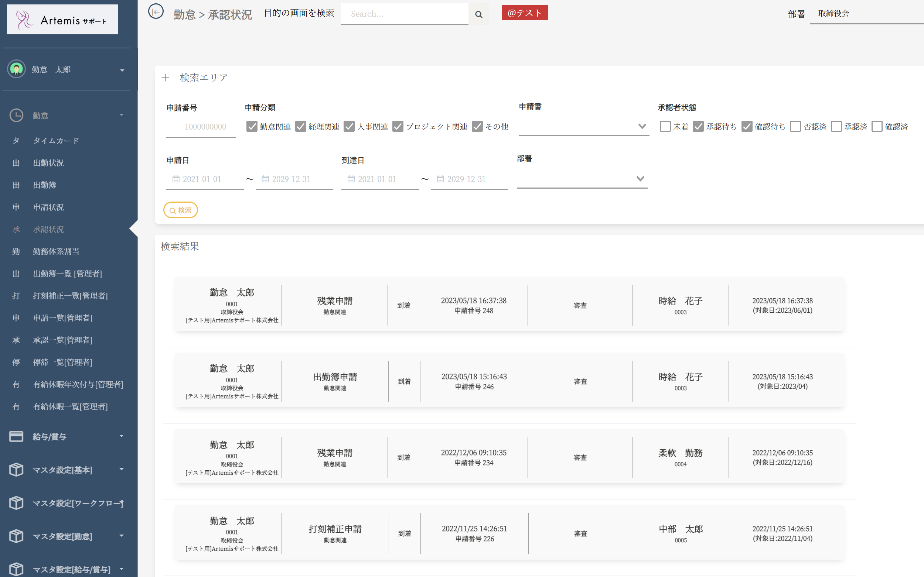Screen dimensions: 924x577
Task: Expand the 部署 dropdown in search area
Action: (x=582, y=179)
